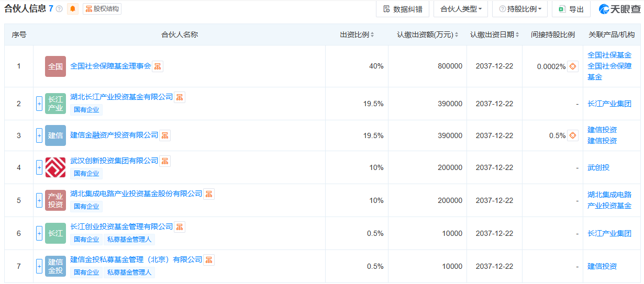Click structure icon next to 全国社会保障基金理事会

coord(158,66)
